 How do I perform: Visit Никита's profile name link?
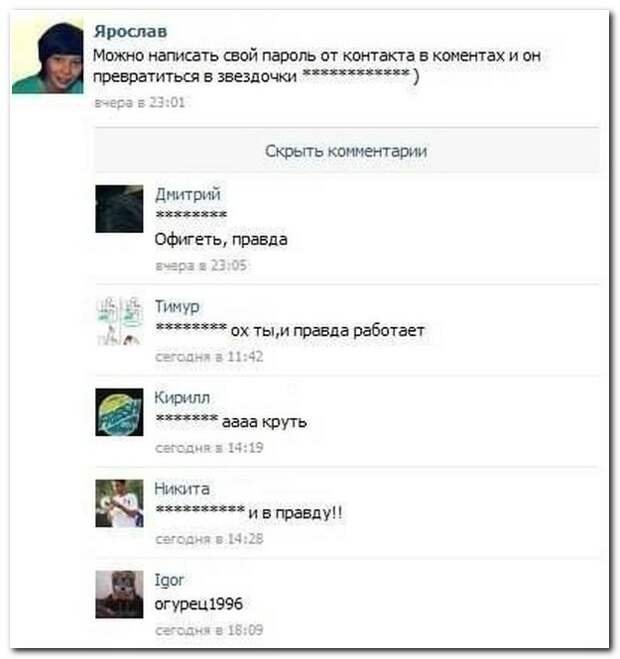click(182, 488)
